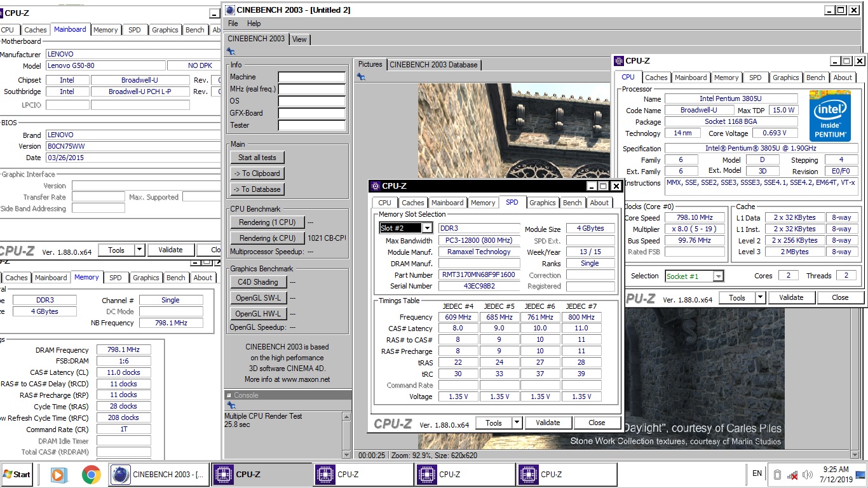Click the console scrollbar up arrow
The width and height of the screenshot is (868, 488).
tap(347, 417)
